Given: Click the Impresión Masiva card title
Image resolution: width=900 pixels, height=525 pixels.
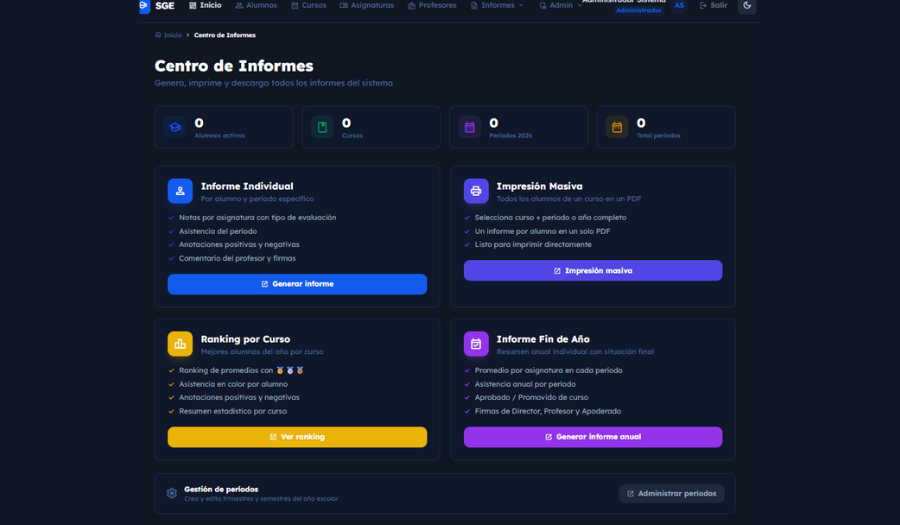Looking at the screenshot, I should point(539,186).
